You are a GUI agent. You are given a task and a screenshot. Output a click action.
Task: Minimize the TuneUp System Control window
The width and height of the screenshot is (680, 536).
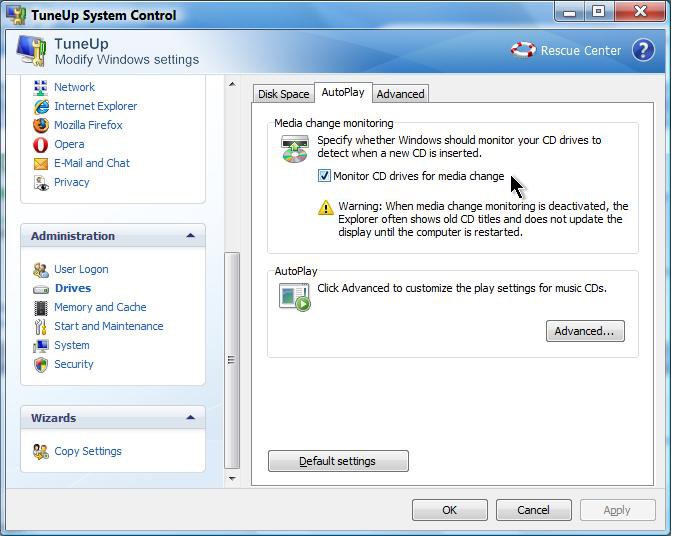(x=570, y=13)
